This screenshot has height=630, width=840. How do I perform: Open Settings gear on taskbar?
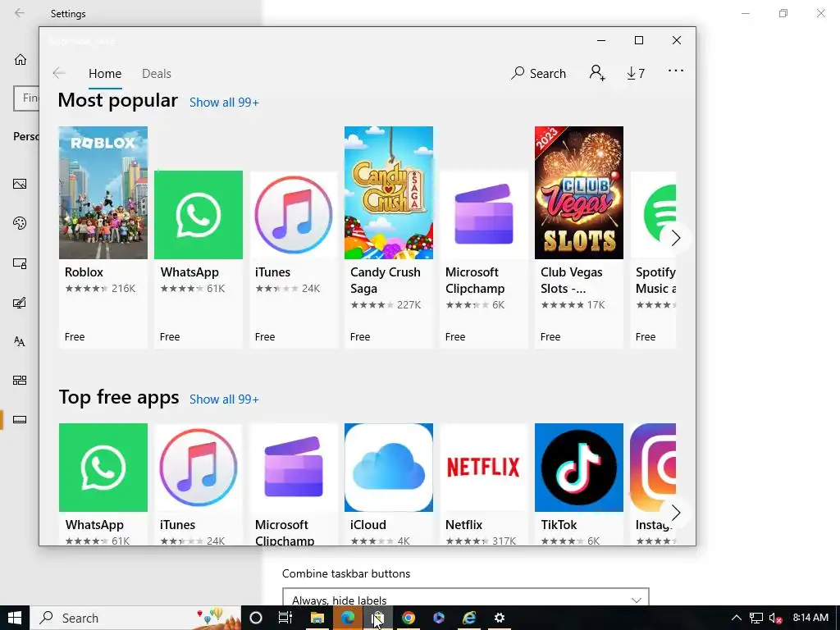click(500, 618)
